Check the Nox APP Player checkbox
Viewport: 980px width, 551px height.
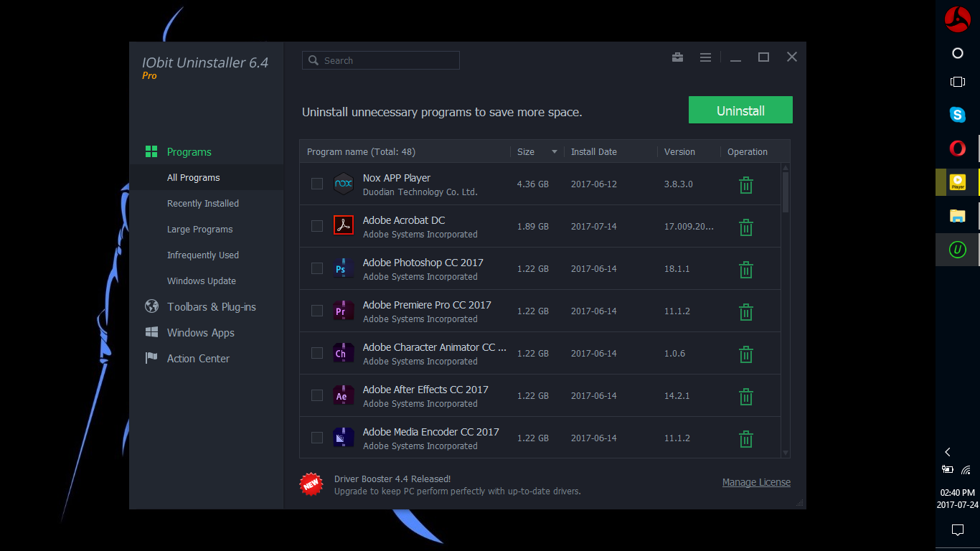(316, 184)
